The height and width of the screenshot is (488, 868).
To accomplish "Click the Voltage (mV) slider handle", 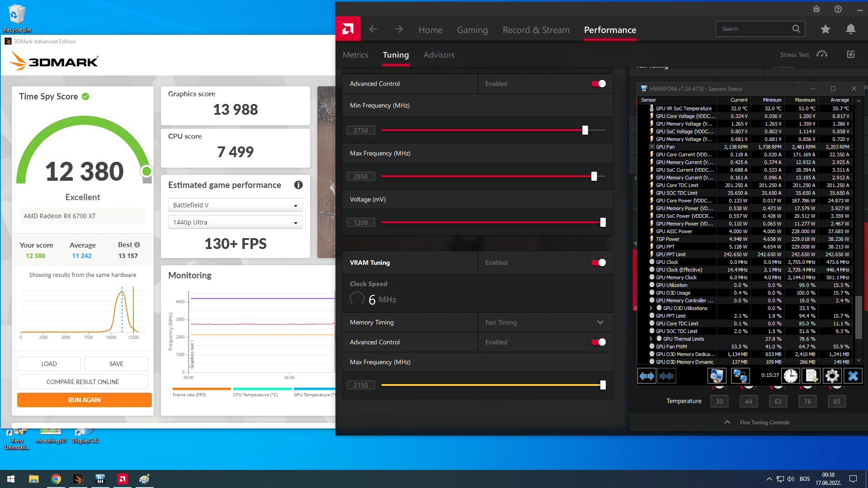I will (603, 222).
